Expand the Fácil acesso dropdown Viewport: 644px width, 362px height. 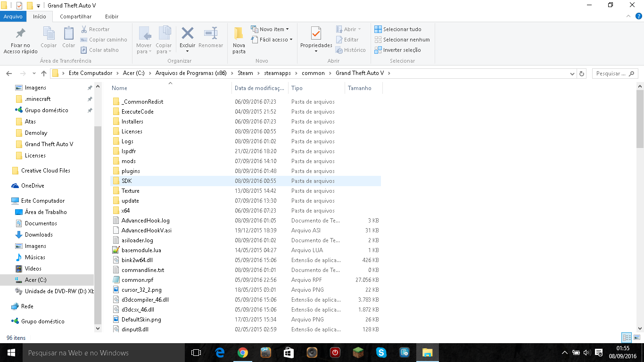(x=272, y=40)
